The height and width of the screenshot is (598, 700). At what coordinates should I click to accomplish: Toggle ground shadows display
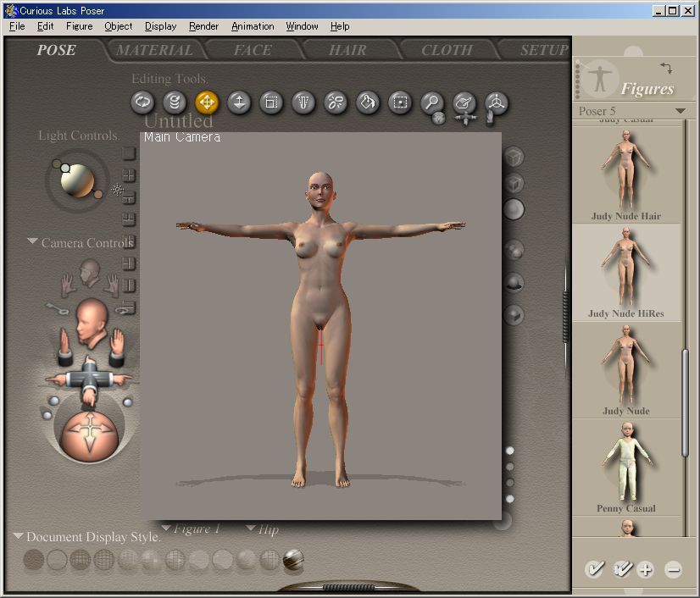pyautogui.click(x=514, y=283)
